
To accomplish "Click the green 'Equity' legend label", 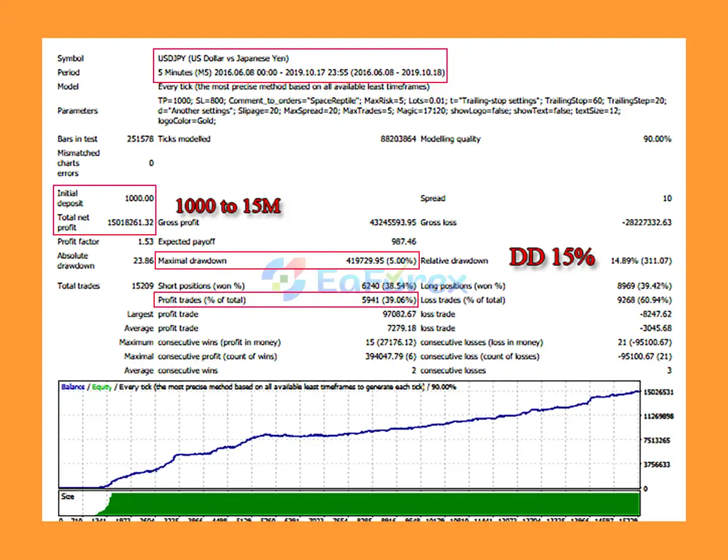I will tap(102, 387).
